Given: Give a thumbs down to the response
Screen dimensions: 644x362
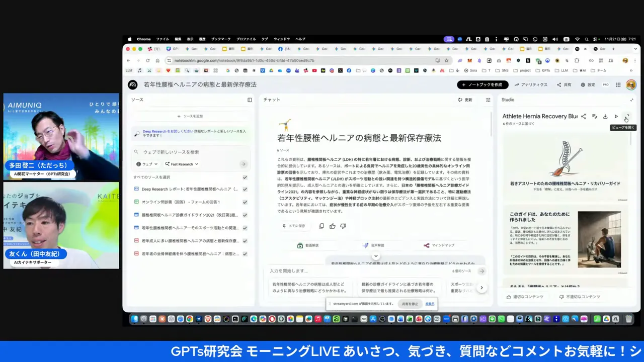Looking at the screenshot, I should click(x=343, y=226).
